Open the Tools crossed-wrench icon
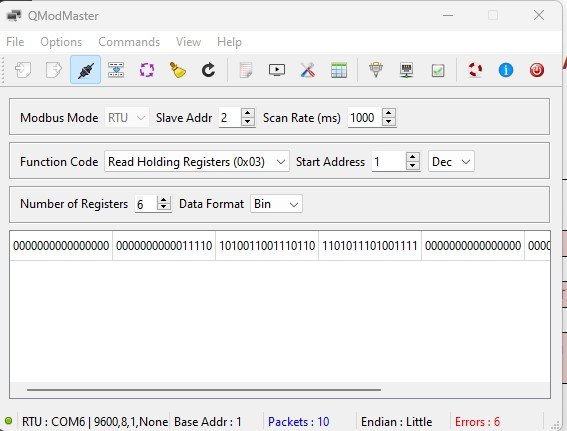 (308, 70)
